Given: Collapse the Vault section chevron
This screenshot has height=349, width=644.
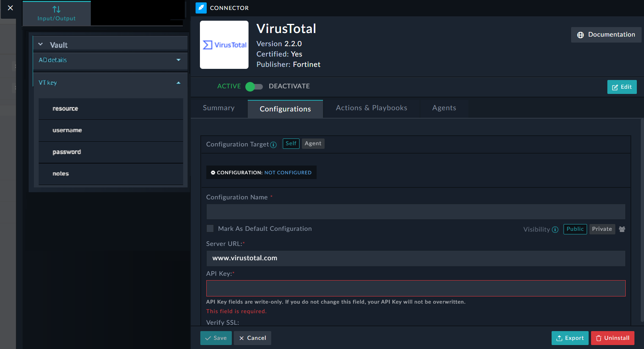Looking at the screenshot, I should coord(41,44).
